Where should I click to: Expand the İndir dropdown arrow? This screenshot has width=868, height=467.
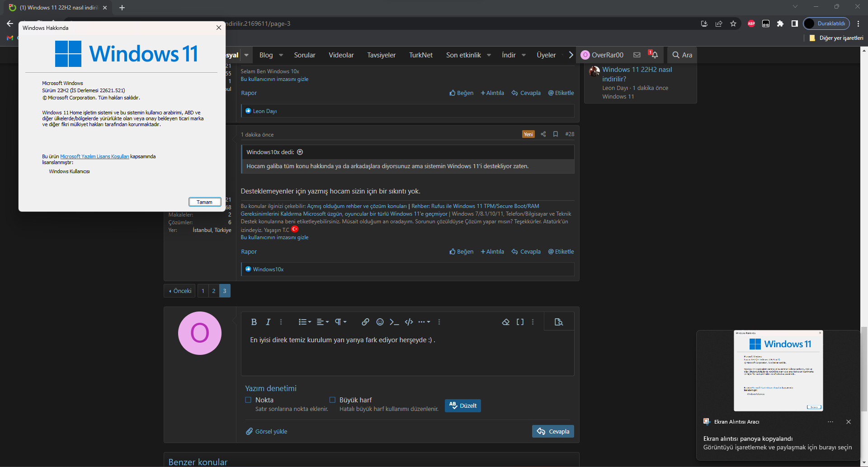click(x=524, y=55)
